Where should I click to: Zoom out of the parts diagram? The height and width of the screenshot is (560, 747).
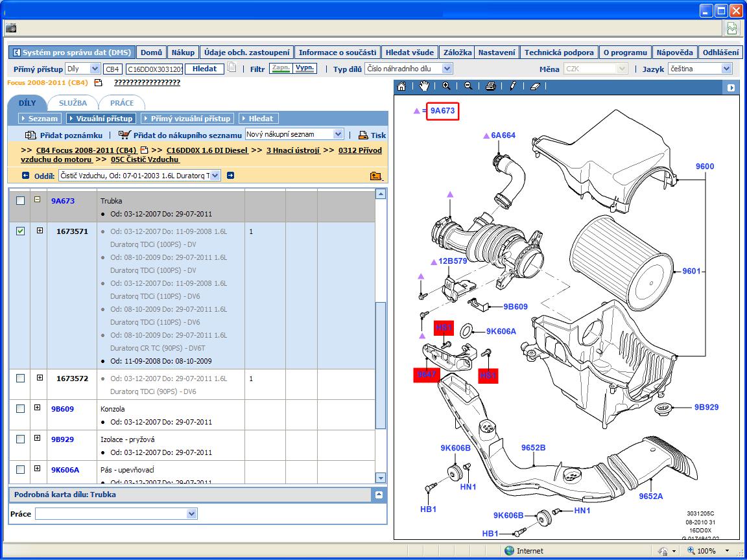click(x=468, y=86)
